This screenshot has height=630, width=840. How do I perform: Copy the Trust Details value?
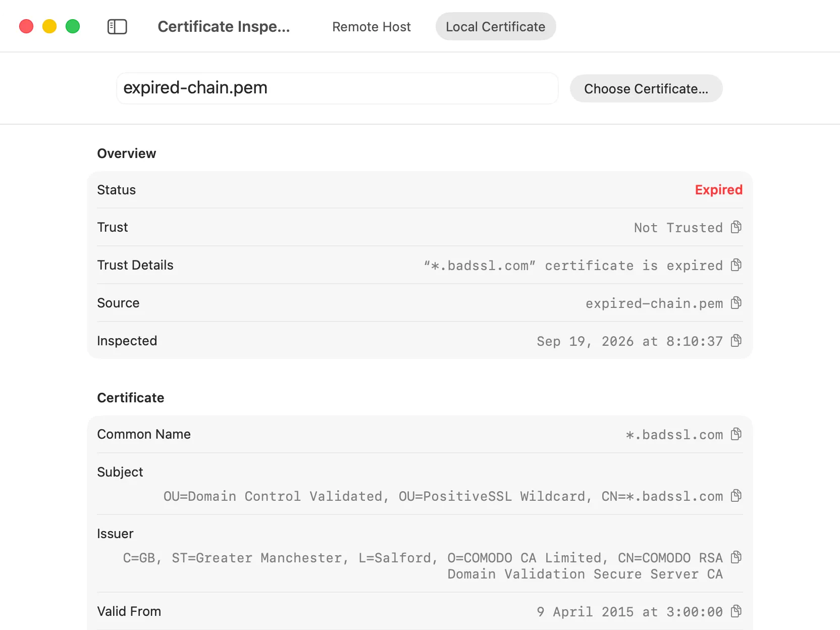pos(737,265)
